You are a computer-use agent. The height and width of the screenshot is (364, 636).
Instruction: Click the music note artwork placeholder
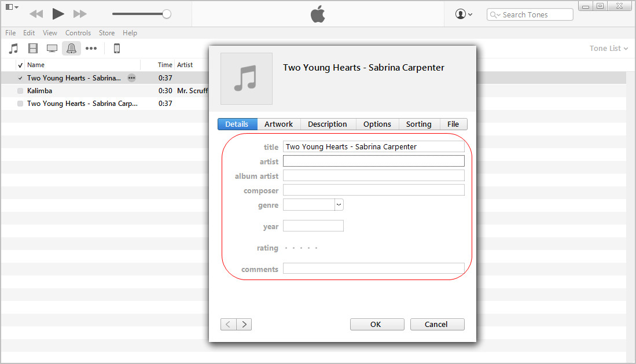(246, 79)
